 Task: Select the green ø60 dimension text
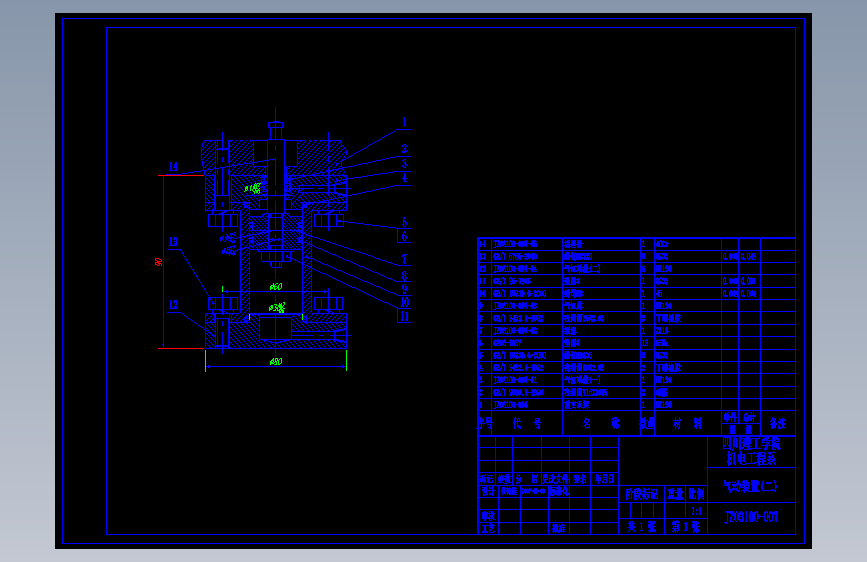tap(276, 287)
